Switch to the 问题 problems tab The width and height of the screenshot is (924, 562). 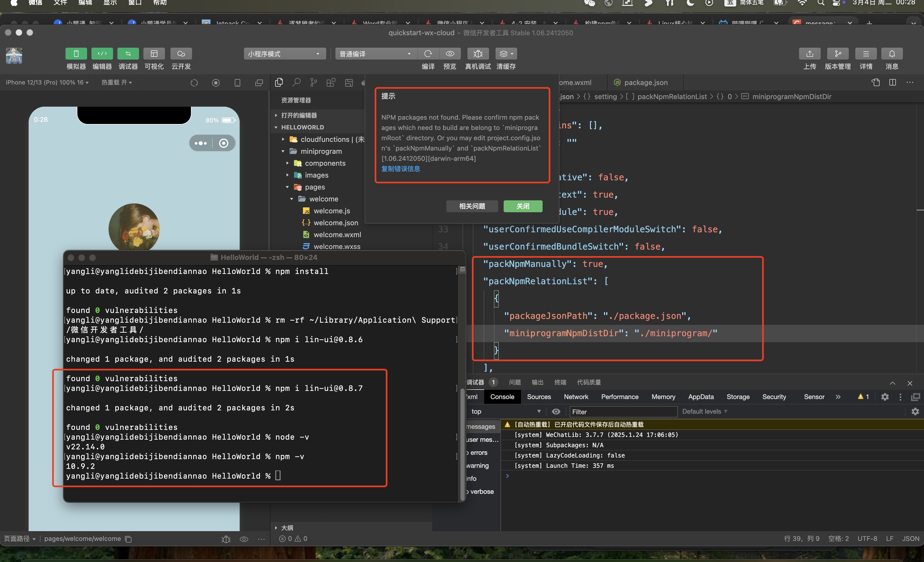pyautogui.click(x=514, y=382)
